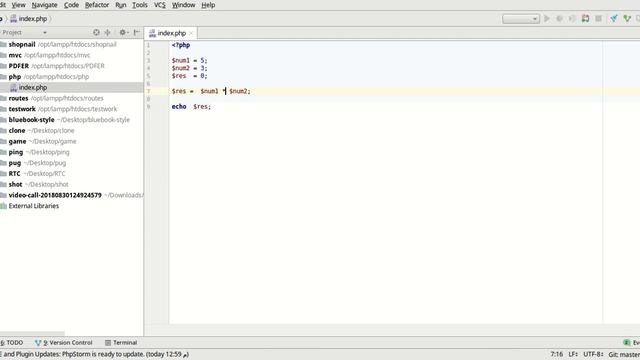Click $num2 on line 7
The image size is (640, 360).
pyautogui.click(x=238, y=91)
